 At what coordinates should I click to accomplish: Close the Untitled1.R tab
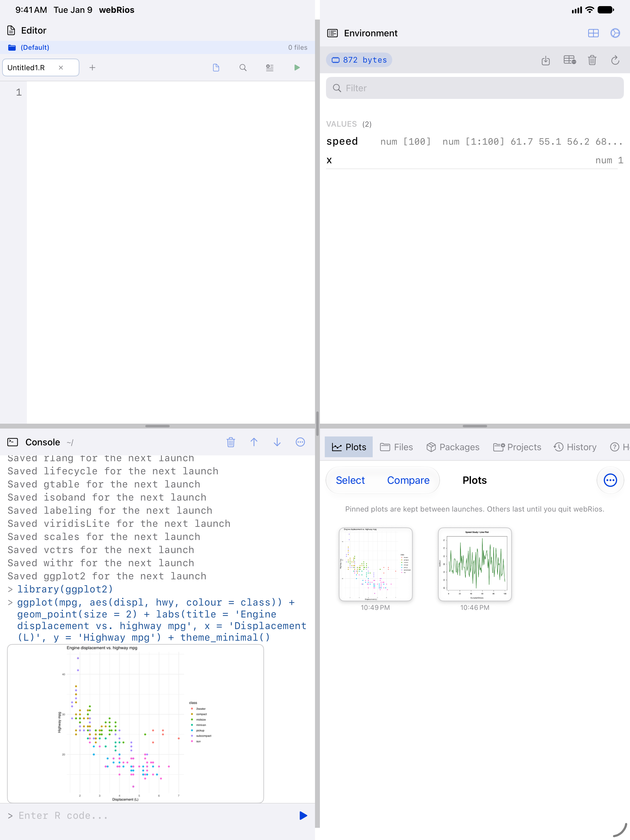coord(61,67)
